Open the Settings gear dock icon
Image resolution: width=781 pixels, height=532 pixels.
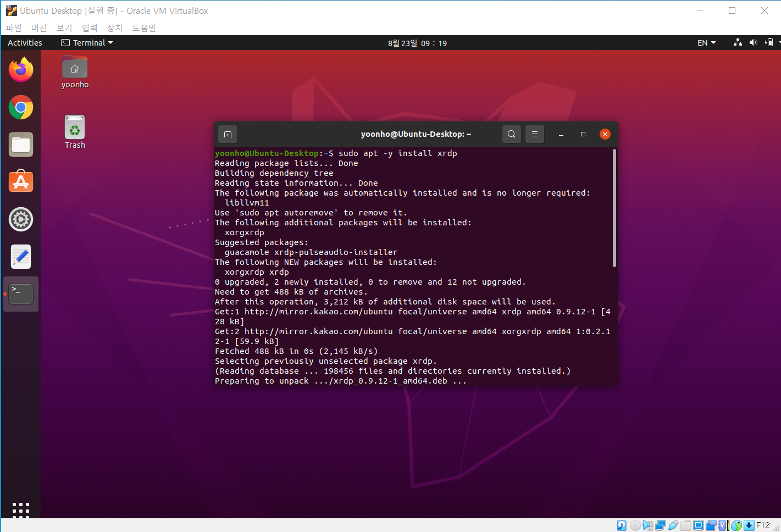[x=21, y=219]
